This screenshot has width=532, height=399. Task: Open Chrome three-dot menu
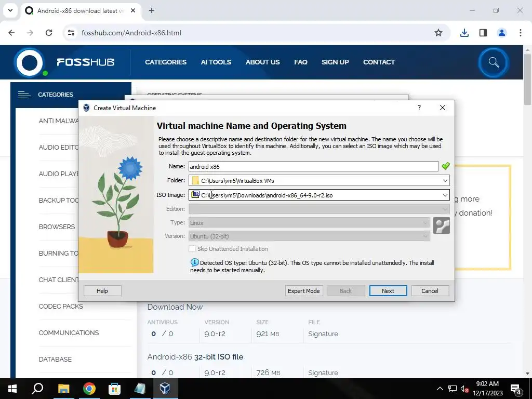521,33
